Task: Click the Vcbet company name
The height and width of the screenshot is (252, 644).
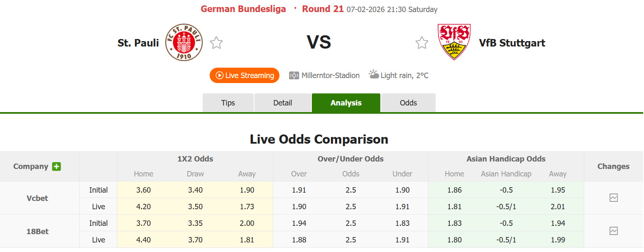Action: coord(37,198)
